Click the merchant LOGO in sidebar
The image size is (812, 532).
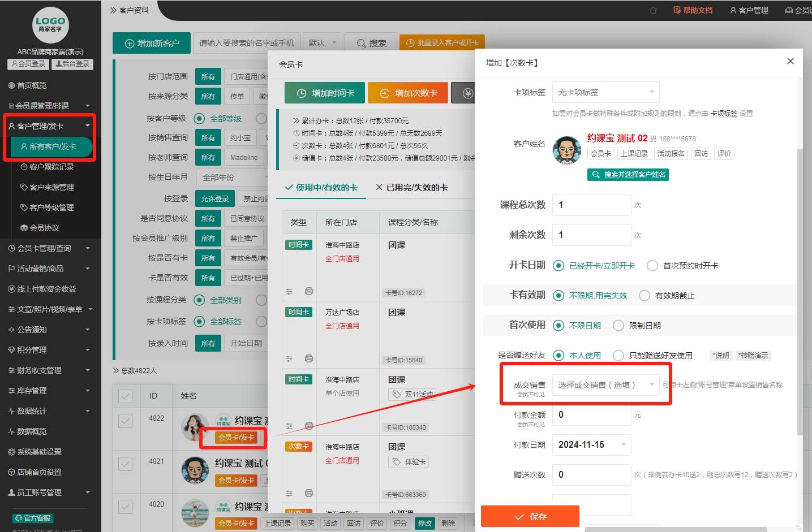click(x=50, y=24)
